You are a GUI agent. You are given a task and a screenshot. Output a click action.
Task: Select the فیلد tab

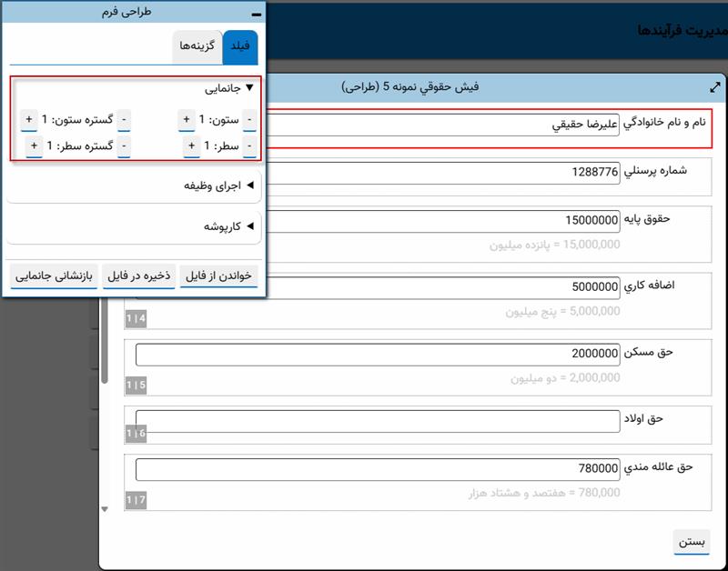(x=240, y=46)
